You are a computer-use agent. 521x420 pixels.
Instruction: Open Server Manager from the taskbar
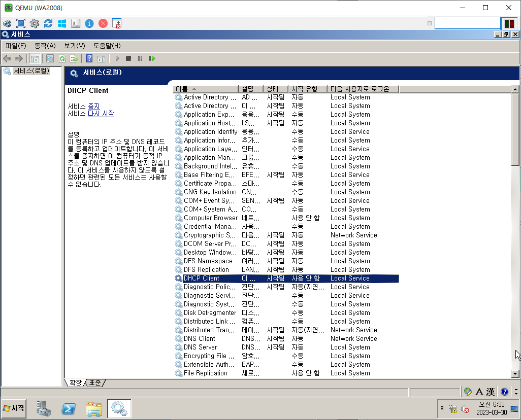pyautogui.click(x=44, y=408)
